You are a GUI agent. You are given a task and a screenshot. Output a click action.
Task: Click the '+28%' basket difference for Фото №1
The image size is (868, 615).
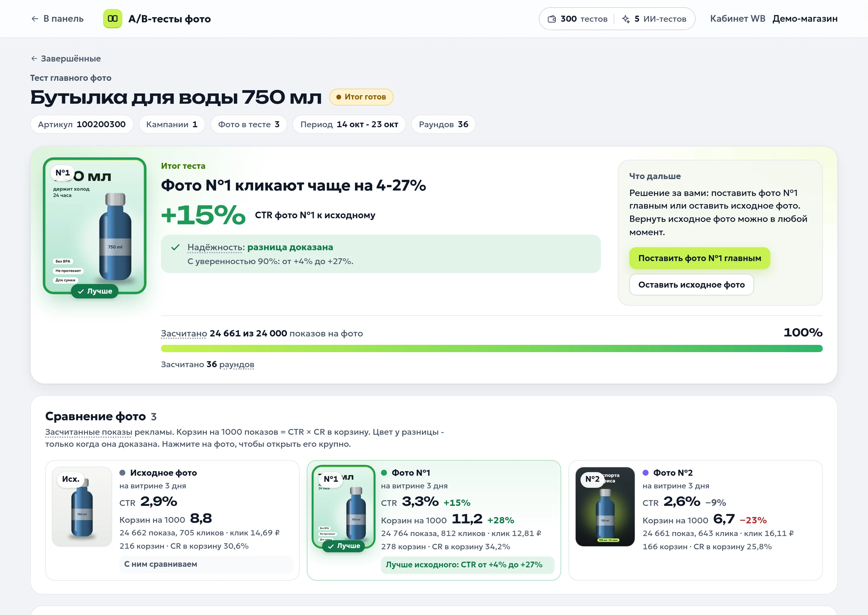(x=500, y=520)
